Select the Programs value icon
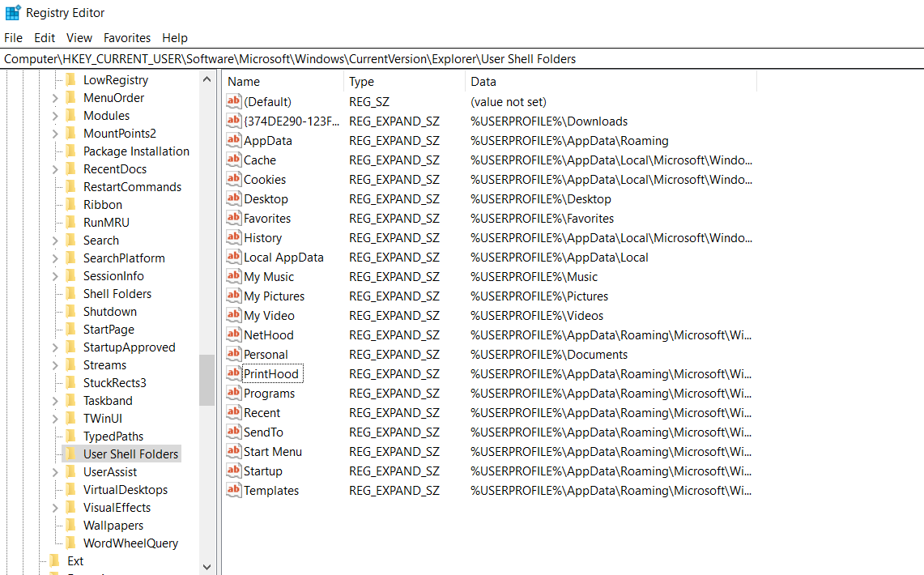Image resolution: width=924 pixels, height=575 pixels. [234, 393]
